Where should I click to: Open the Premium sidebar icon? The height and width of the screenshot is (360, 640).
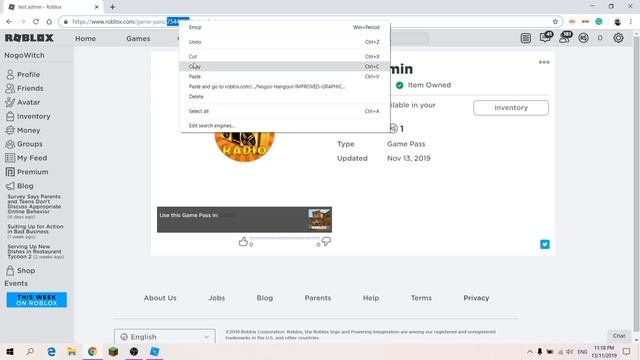tap(10, 172)
